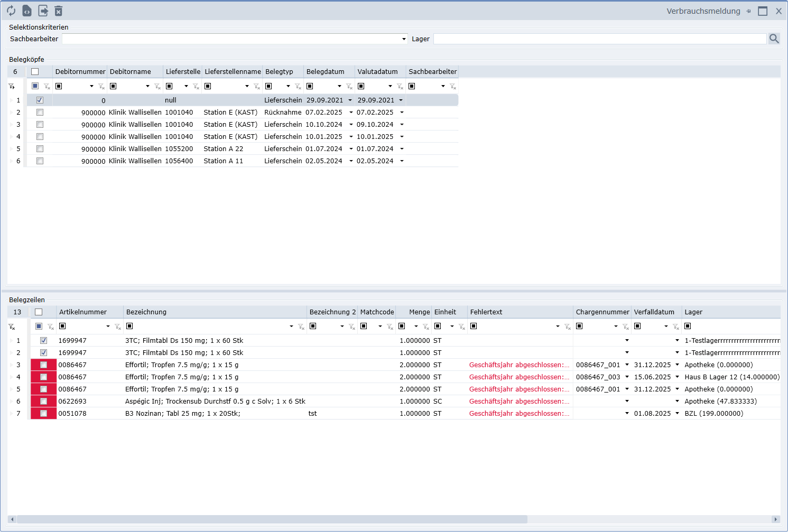
Task: Click Aspégic Inj error text cell
Action: point(519,402)
